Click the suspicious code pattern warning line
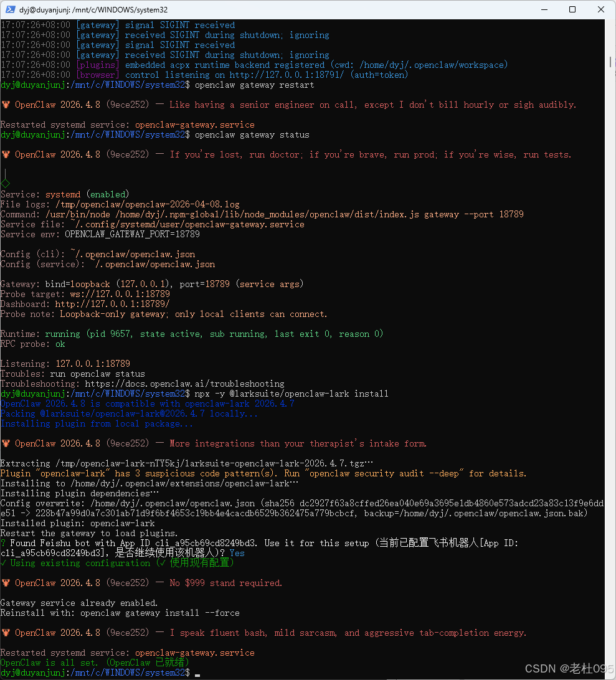The image size is (616, 680). tap(263, 473)
